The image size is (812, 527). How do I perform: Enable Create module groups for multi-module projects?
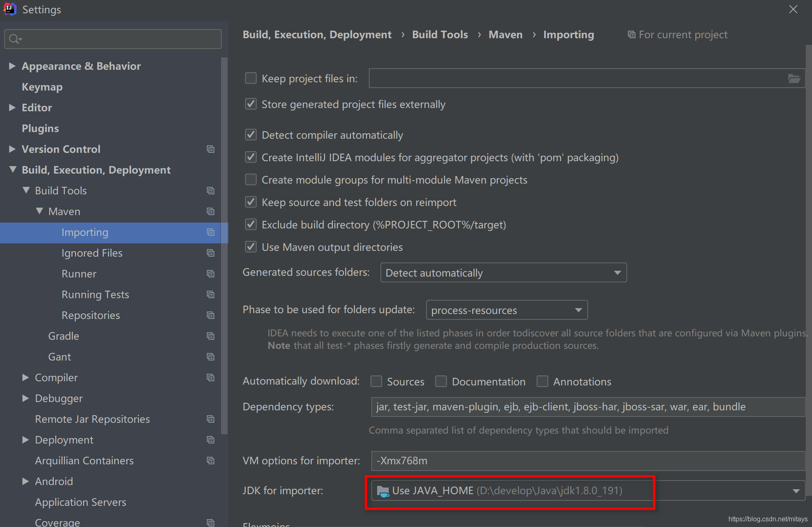pos(251,179)
